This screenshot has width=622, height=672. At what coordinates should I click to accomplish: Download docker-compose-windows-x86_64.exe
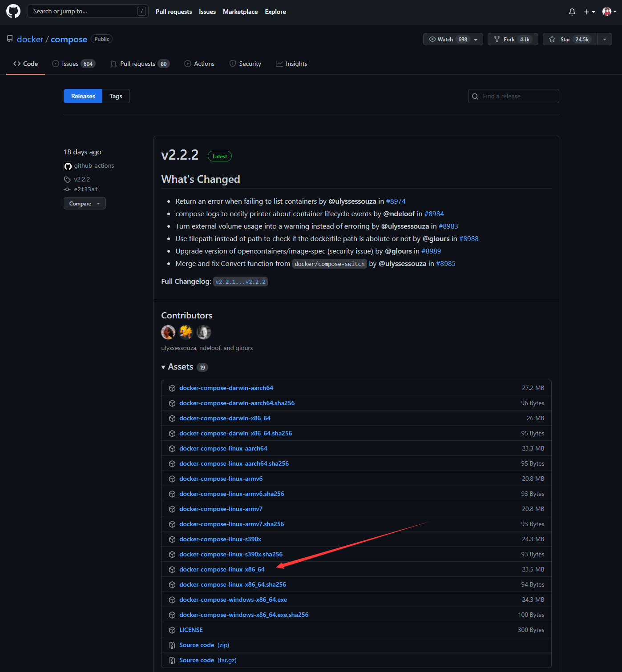click(x=233, y=600)
